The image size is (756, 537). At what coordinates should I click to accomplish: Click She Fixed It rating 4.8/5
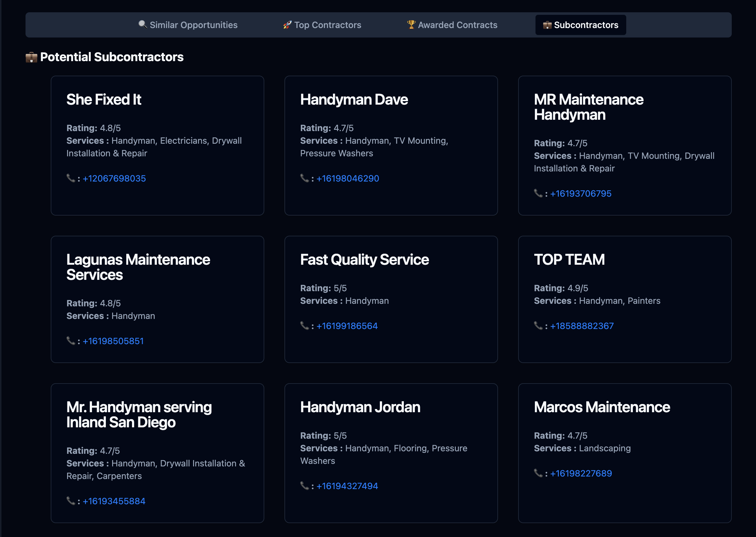[94, 128]
